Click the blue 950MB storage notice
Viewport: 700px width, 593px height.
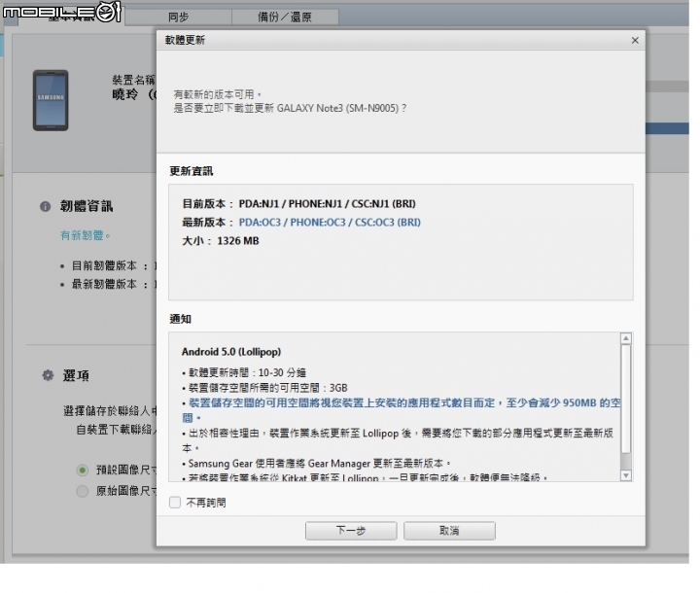tap(401, 410)
